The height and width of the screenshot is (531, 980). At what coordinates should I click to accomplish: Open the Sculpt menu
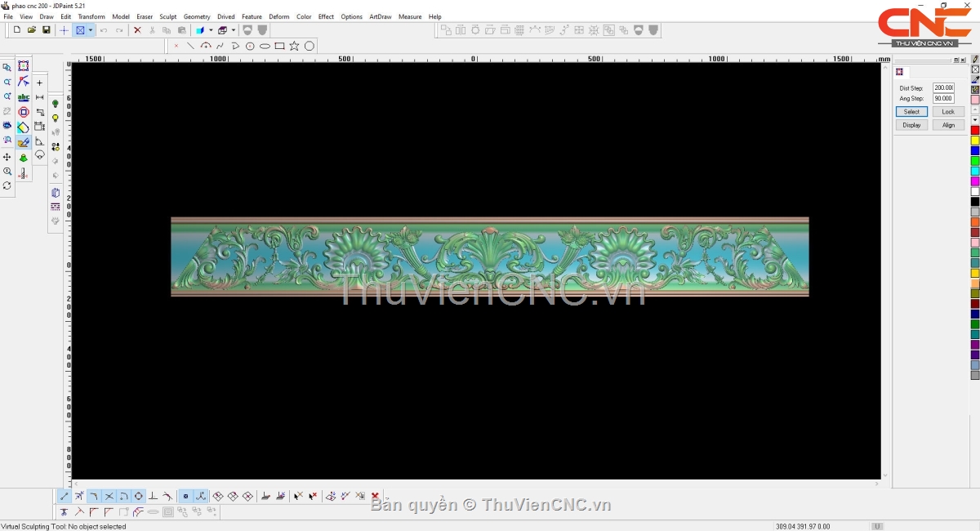(168, 16)
